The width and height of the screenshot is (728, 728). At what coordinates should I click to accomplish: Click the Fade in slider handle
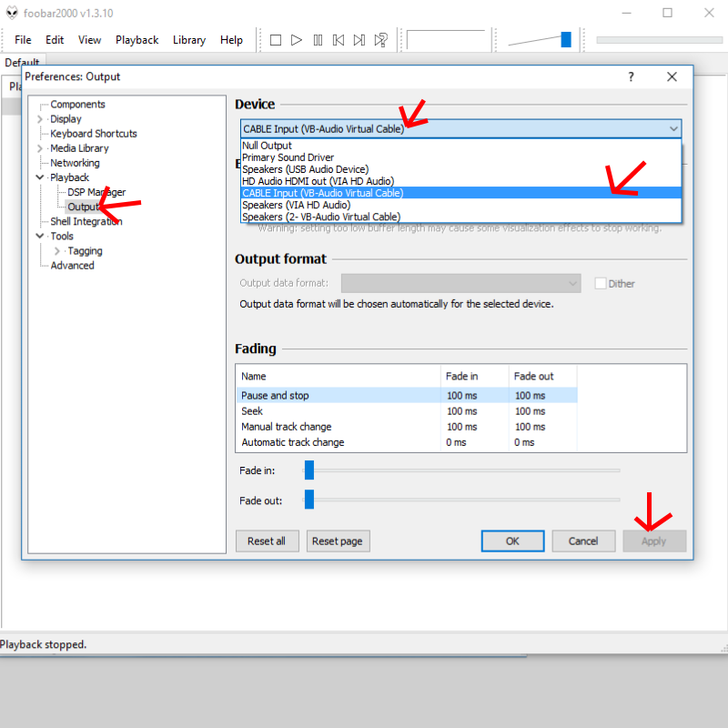pyautogui.click(x=309, y=470)
